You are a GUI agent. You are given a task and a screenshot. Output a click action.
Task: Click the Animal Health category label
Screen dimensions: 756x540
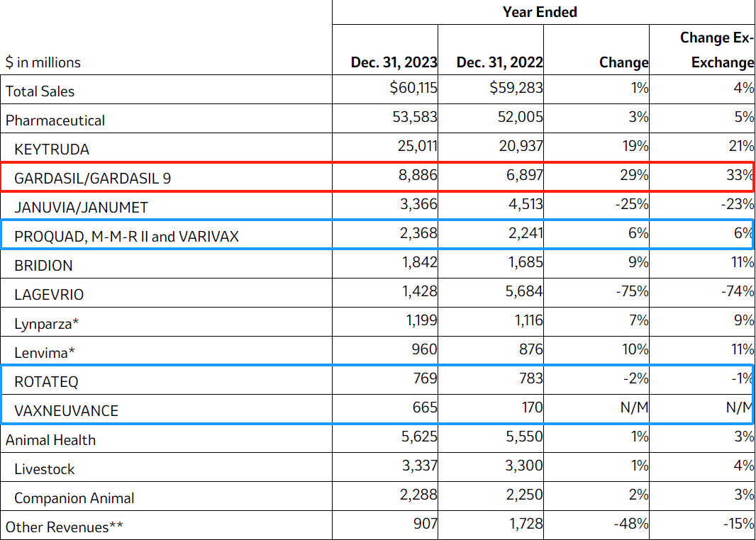click(x=50, y=440)
